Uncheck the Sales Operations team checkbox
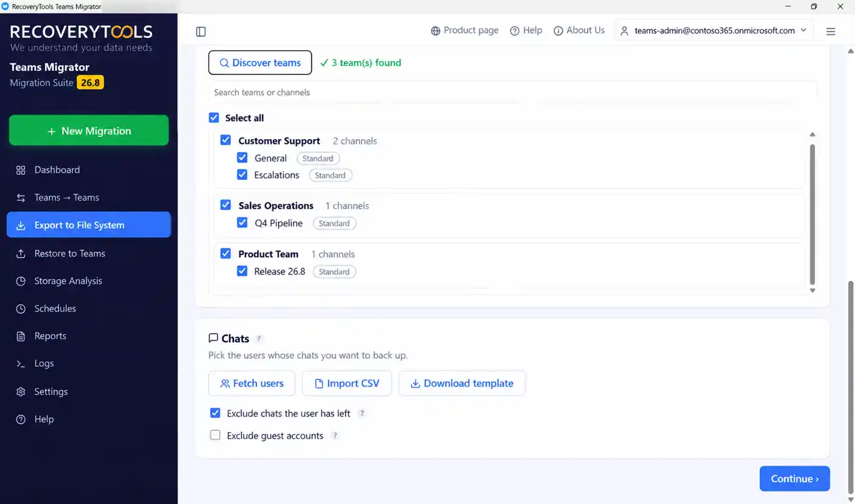The width and height of the screenshot is (855, 504). pyautogui.click(x=225, y=205)
